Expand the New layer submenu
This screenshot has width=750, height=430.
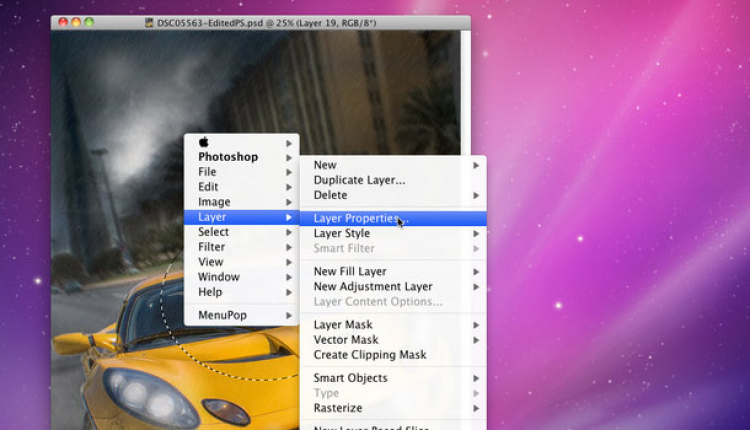coord(393,165)
